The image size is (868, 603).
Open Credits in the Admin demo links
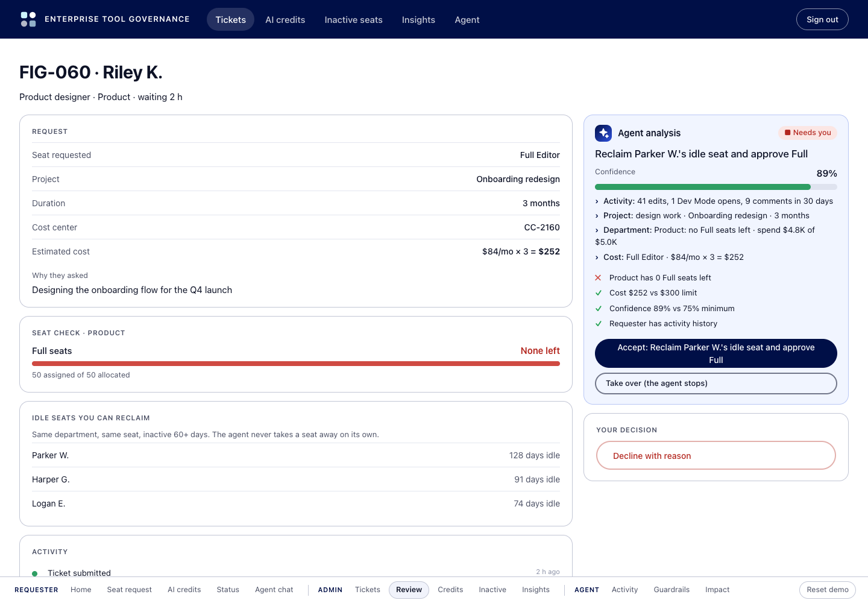click(x=450, y=590)
